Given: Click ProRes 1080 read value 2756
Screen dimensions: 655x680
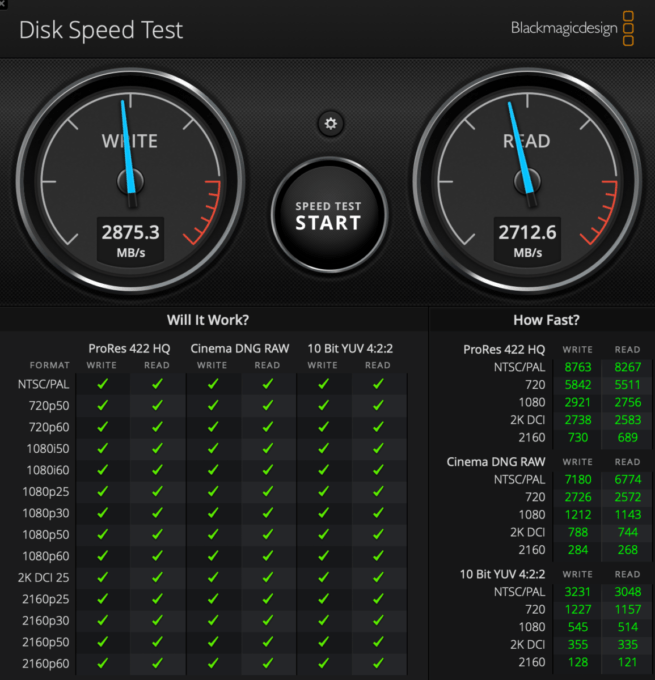Looking at the screenshot, I should [x=628, y=402].
